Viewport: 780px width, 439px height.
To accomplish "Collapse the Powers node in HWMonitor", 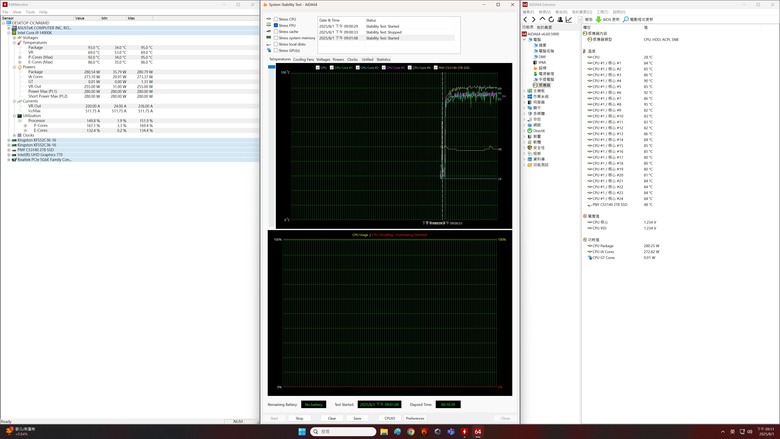I will coord(14,67).
